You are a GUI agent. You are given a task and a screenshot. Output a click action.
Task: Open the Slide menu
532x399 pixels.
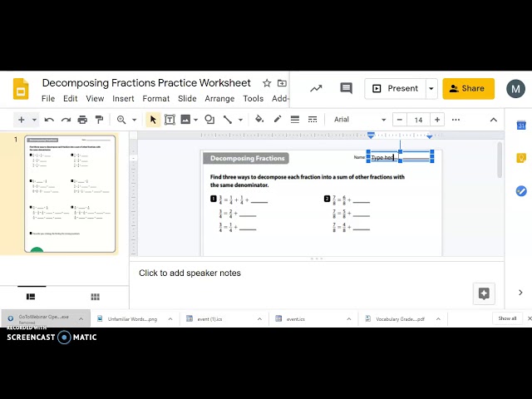click(187, 98)
